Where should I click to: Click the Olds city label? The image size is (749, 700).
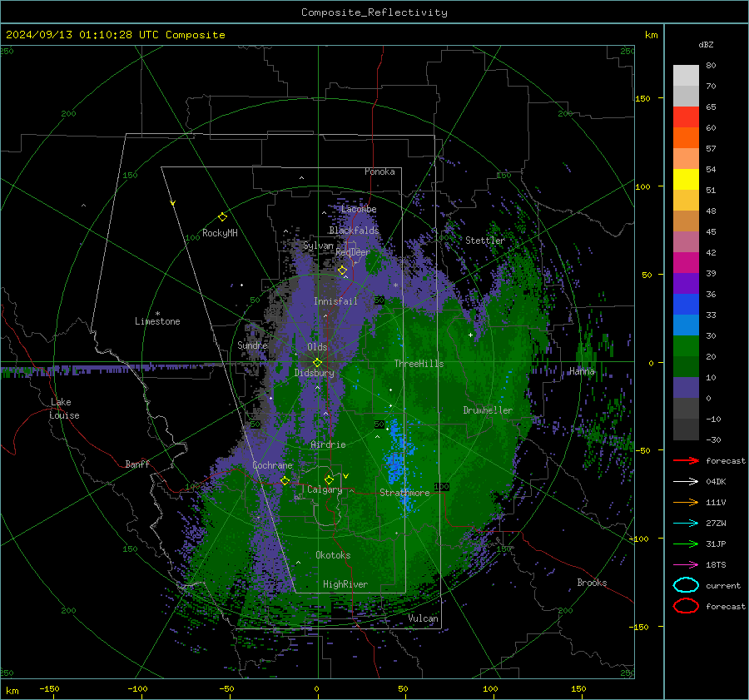tap(317, 347)
